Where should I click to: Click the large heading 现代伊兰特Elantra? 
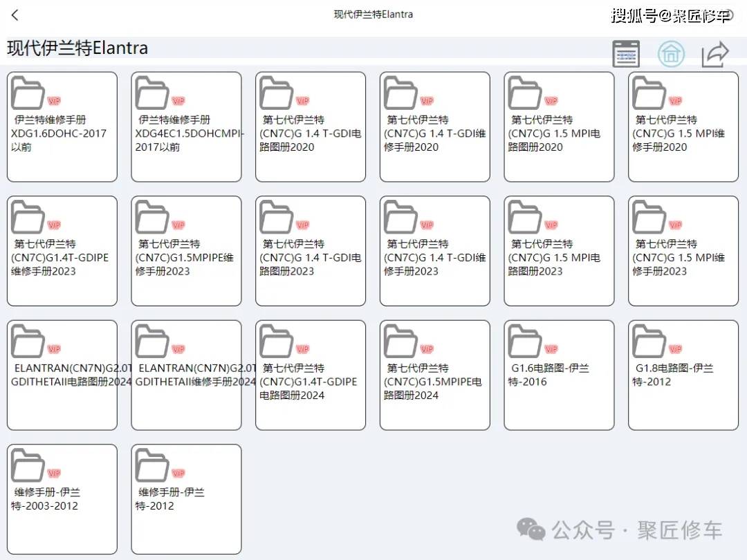[x=77, y=48]
